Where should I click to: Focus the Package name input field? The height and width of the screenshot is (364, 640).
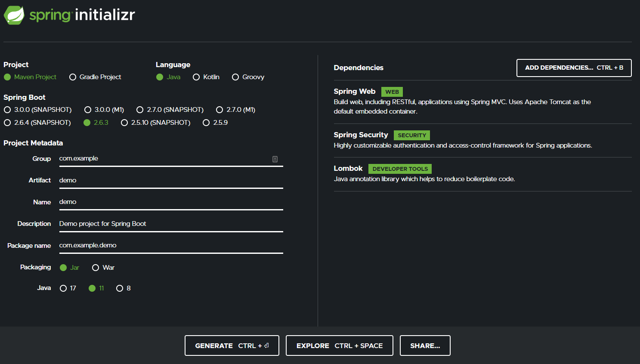171,245
